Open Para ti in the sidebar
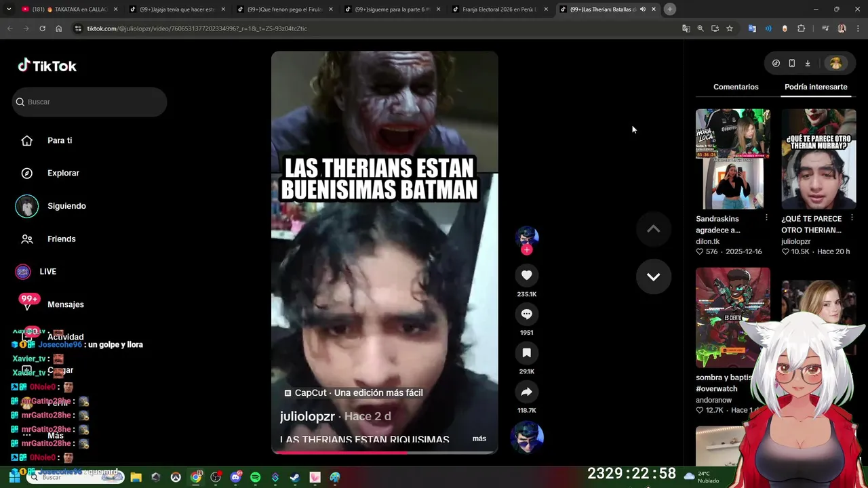The image size is (868, 488). pos(60,140)
